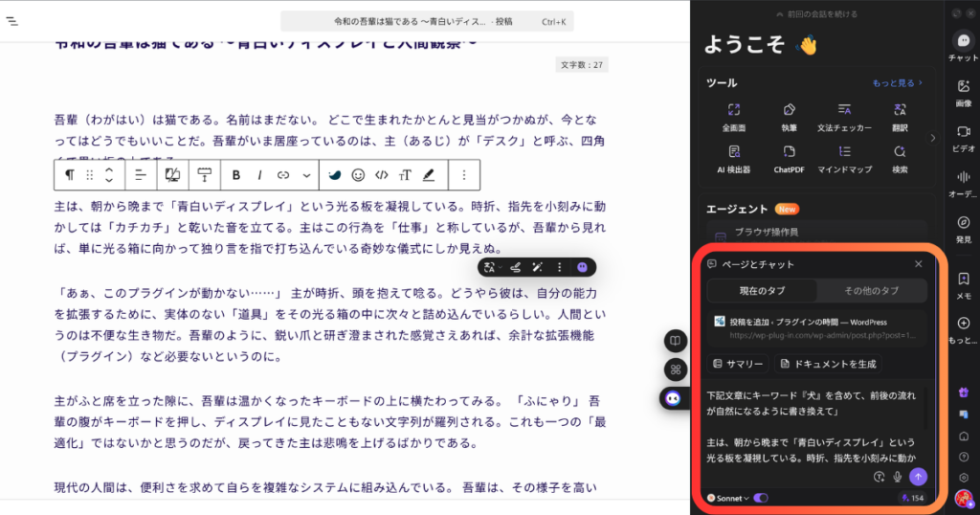Viewport: 980px width, 515px height.
Task: Insert an emoji from block toolbar
Action: pos(358,175)
